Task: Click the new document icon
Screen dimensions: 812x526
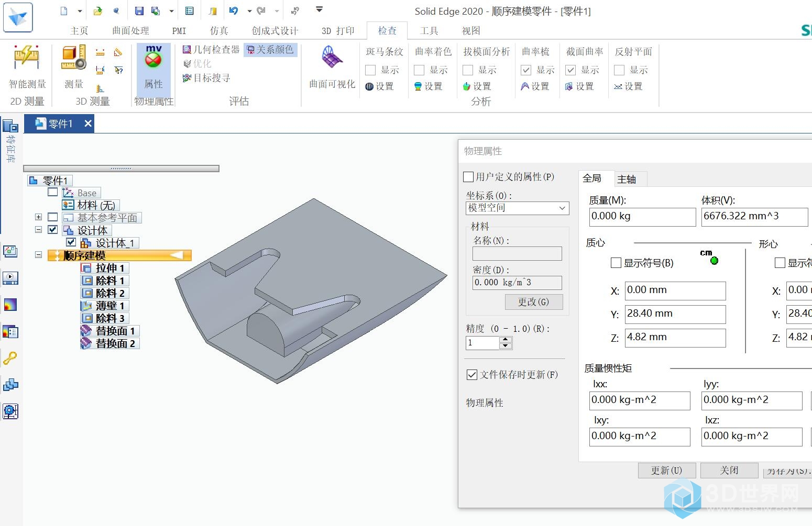Action: pos(64,10)
